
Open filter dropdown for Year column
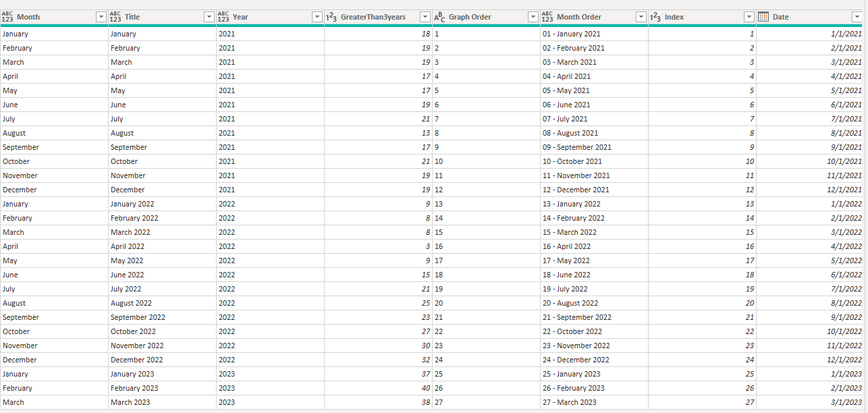317,17
